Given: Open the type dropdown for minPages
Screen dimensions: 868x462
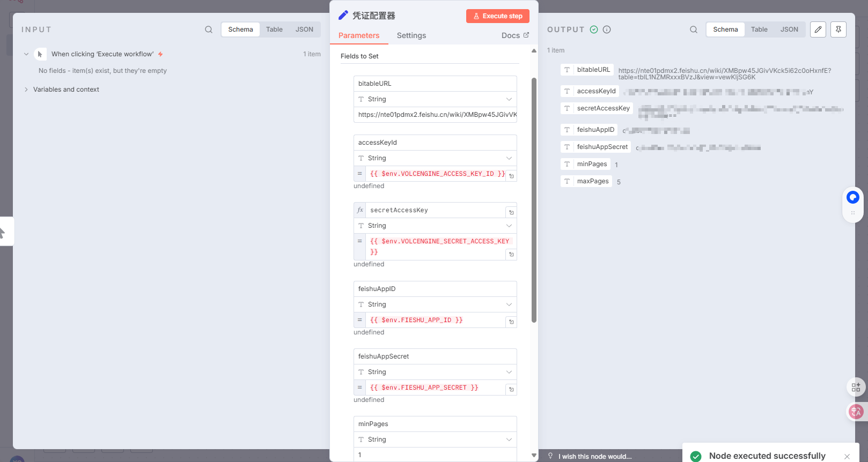Looking at the screenshot, I should pos(435,439).
